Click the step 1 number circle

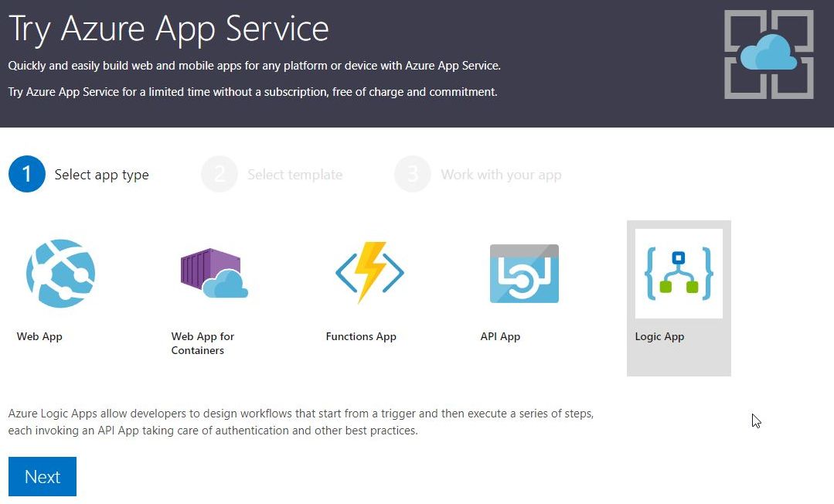pyautogui.click(x=27, y=175)
